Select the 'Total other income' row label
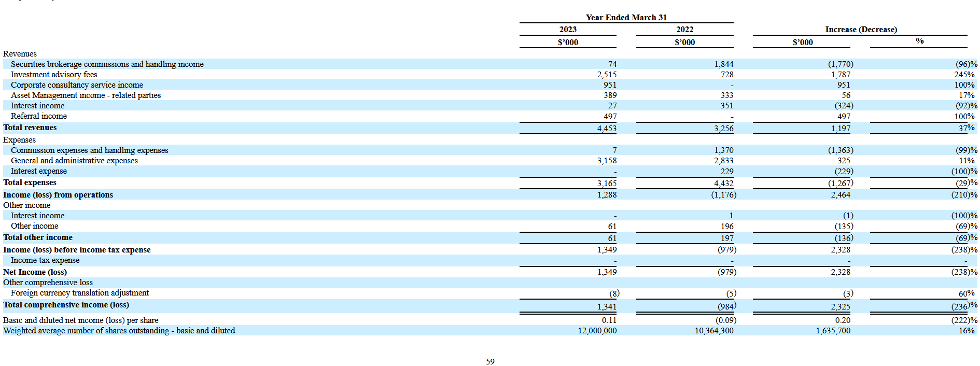 click(x=38, y=237)
